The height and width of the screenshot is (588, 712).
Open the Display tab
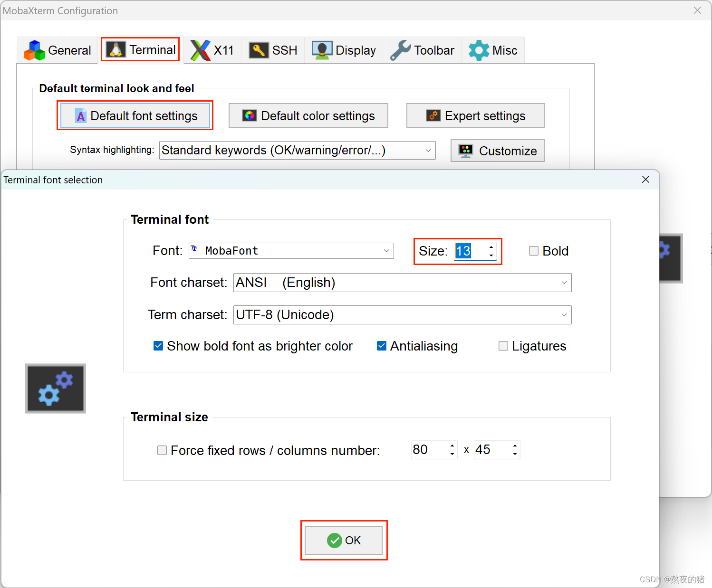click(x=344, y=50)
